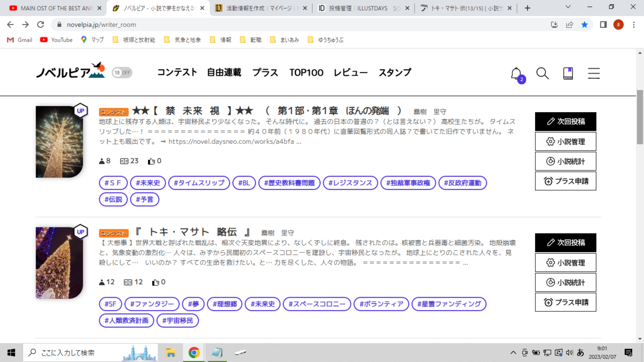Image resolution: width=644 pixels, height=362 pixels.
Task: Bookmark this page with the star icon
Action: click(x=584, y=25)
